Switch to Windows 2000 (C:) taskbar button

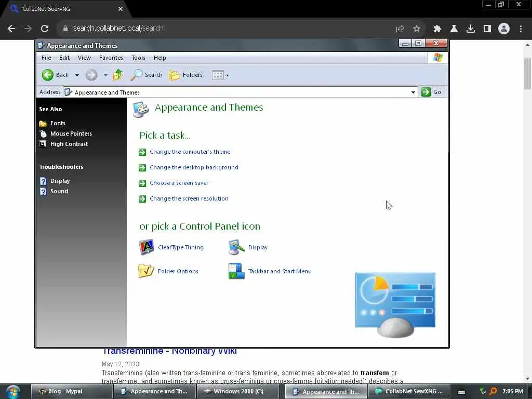pos(238,392)
